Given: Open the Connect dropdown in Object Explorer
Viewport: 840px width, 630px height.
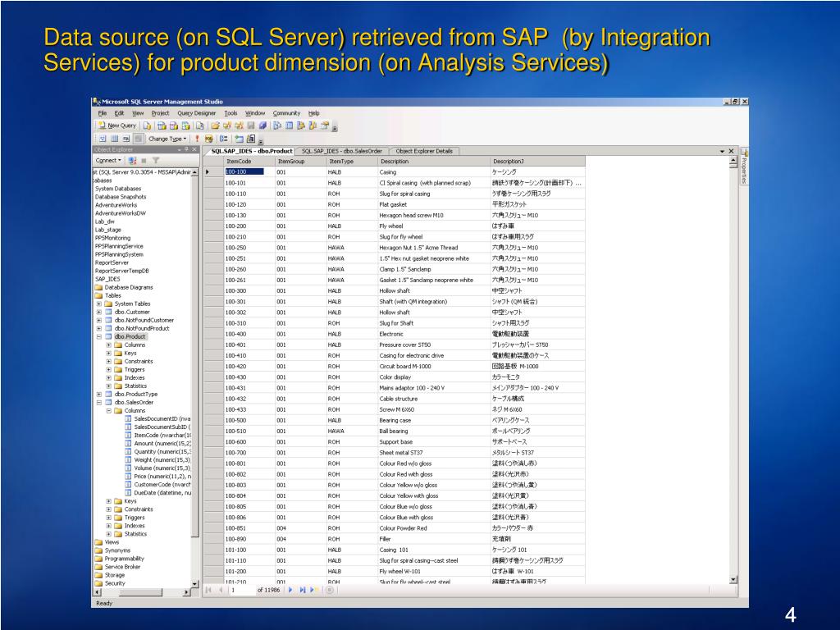Looking at the screenshot, I should click(x=108, y=160).
